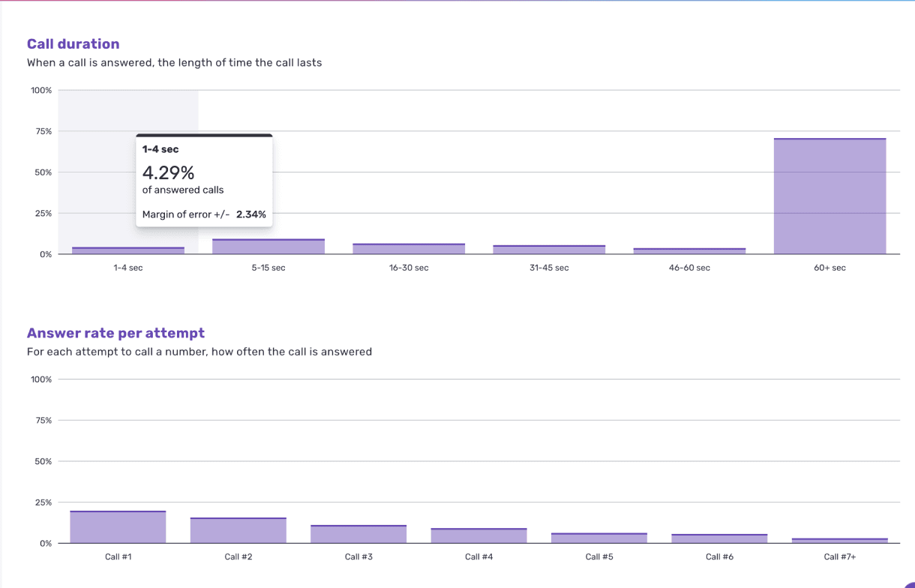Click the Call #1 answer rate bar
915x588 pixels.
[118, 526]
